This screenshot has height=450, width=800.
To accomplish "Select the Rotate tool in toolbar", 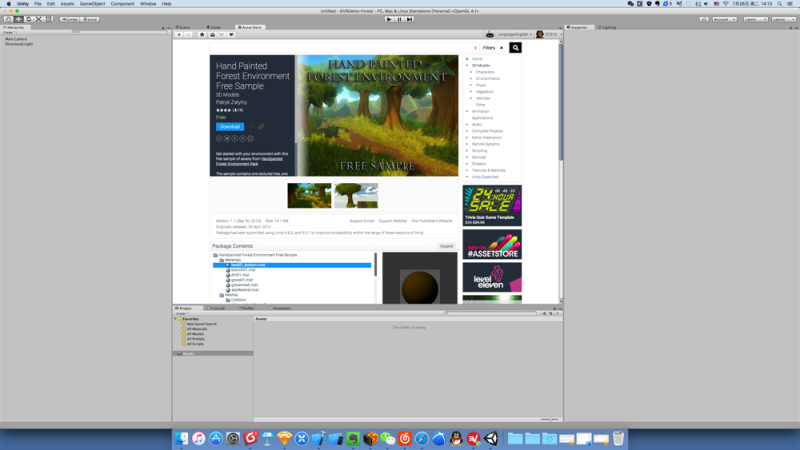I will (29, 19).
